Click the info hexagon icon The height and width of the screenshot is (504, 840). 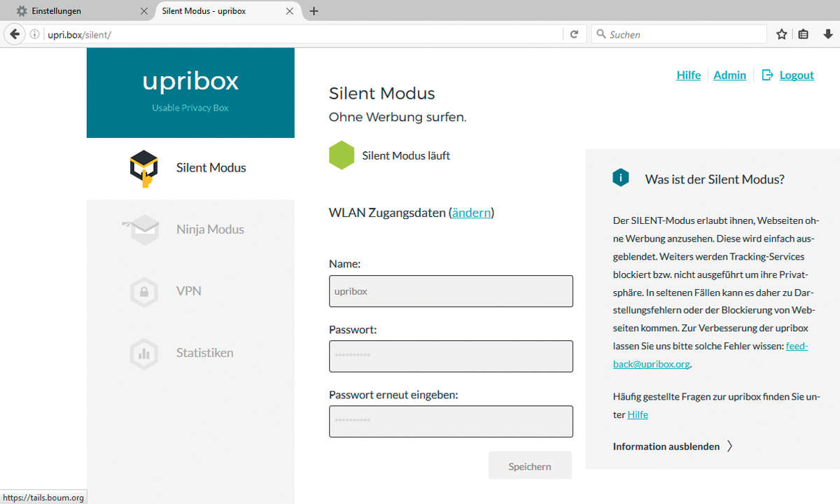point(621,178)
